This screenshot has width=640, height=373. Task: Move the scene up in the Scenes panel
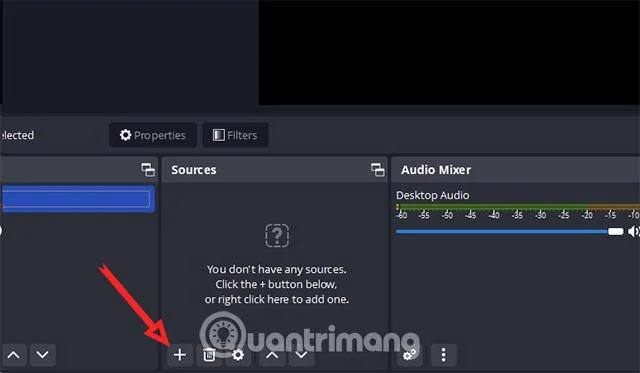pos(13,355)
